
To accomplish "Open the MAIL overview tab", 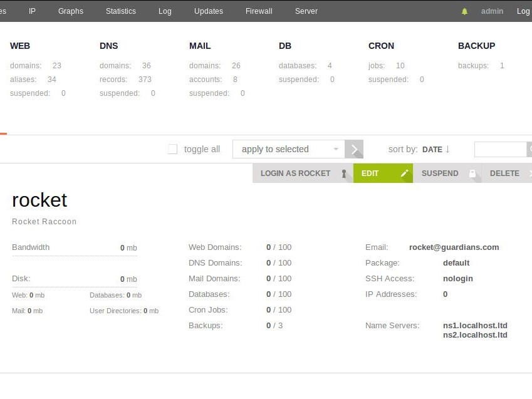I will coord(200,46).
